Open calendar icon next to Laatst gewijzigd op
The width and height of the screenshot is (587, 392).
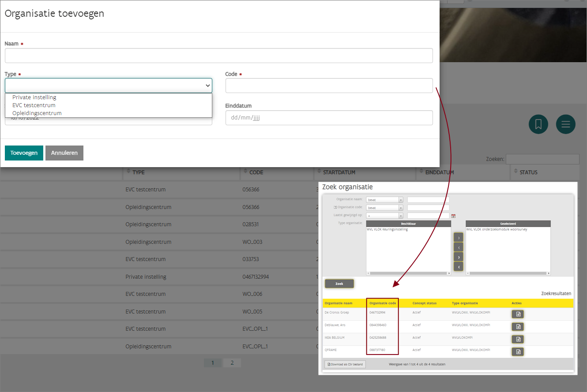pyautogui.click(x=453, y=216)
